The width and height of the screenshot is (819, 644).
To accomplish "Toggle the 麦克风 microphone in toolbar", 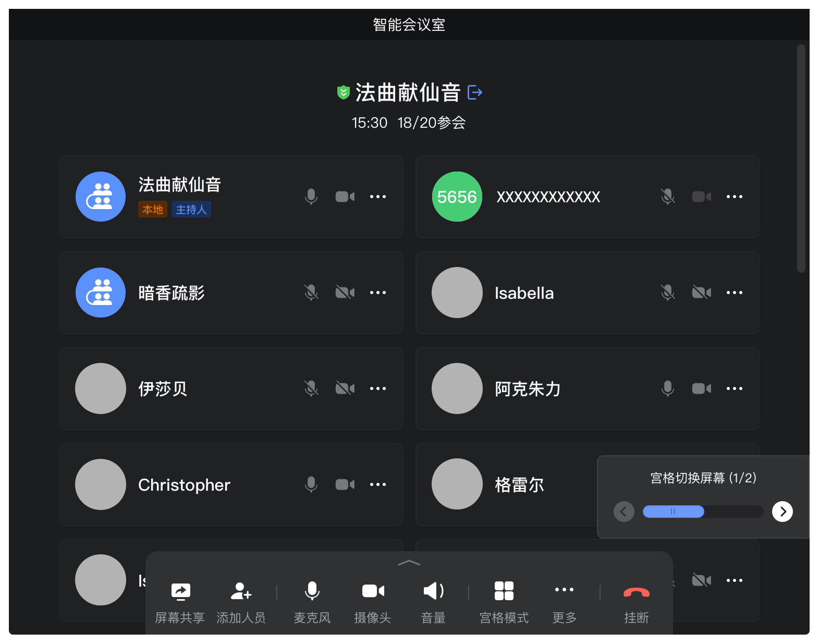I will [x=312, y=602].
